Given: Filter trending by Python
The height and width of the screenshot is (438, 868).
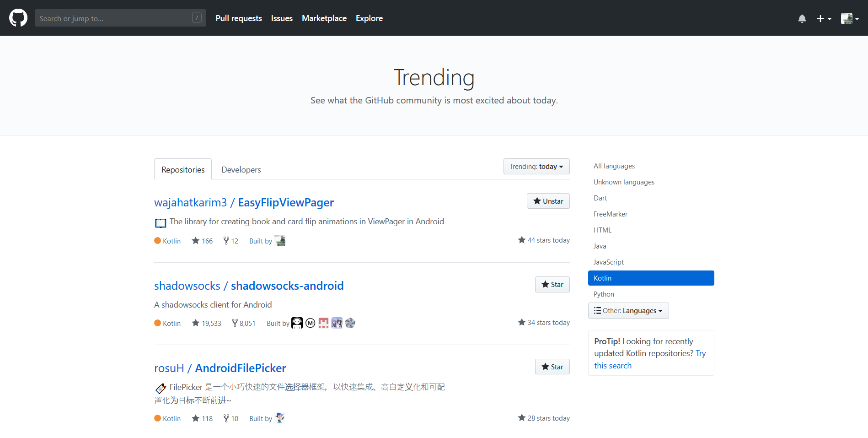Looking at the screenshot, I should [x=604, y=294].
